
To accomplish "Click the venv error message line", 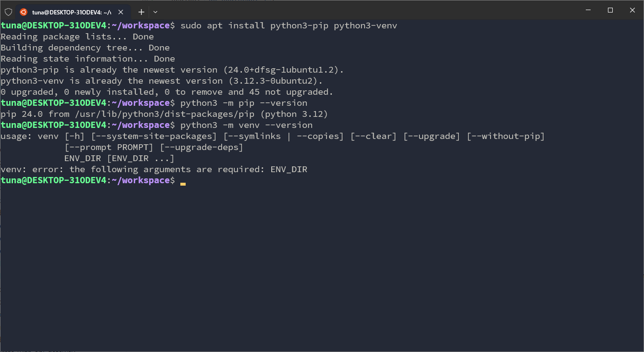I will pyautogui.click(x=154, y=169).
